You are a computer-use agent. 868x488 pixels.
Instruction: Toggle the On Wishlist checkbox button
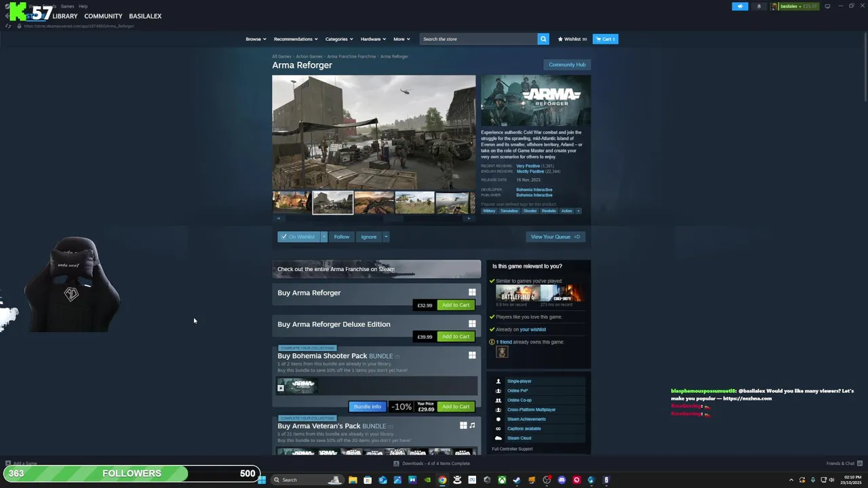pyautogui.click(x=298, y=237)
